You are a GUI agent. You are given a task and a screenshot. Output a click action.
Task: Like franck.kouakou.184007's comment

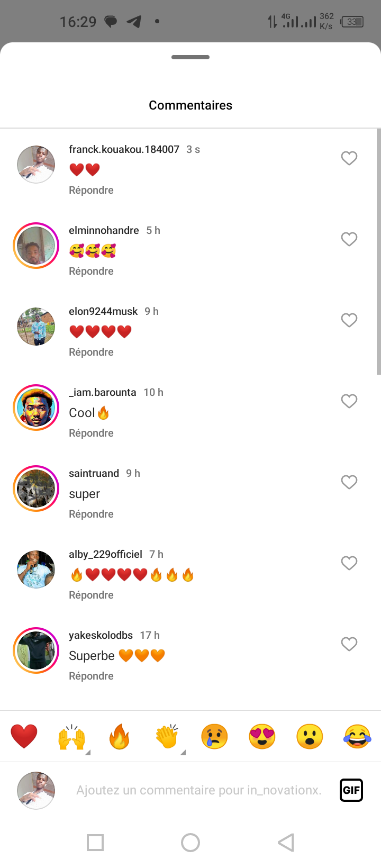[x=349, y=158]
